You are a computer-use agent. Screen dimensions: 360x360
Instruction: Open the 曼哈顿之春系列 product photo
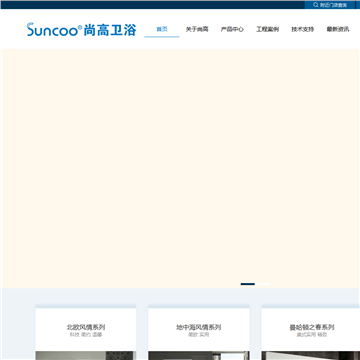click(x=311, y=355)
